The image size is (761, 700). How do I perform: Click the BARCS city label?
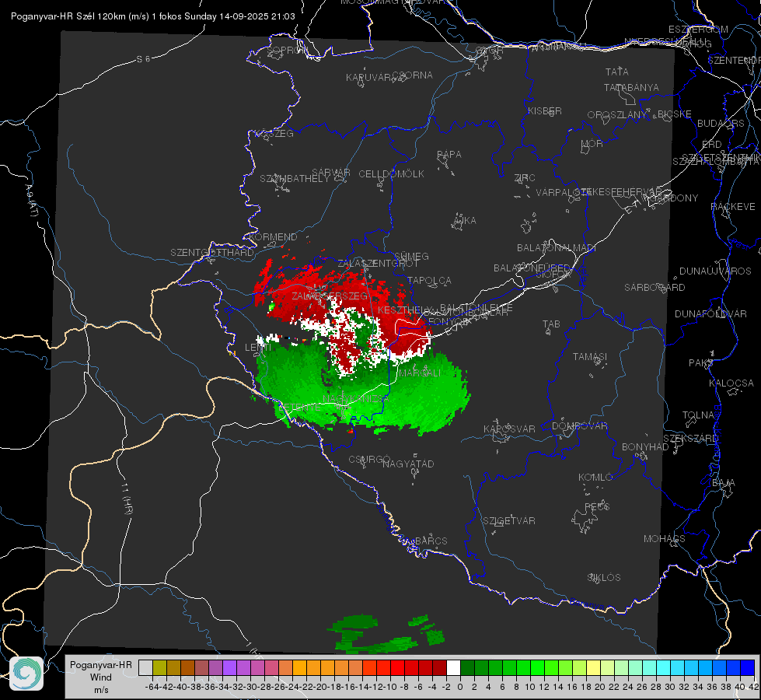tap(431, 541)
